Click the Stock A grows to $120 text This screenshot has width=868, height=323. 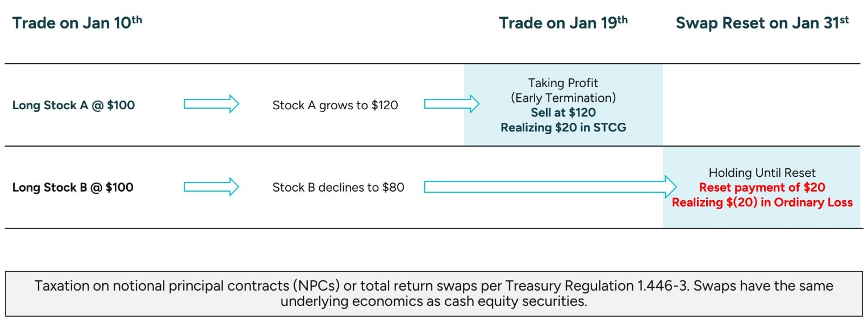click(x=335, y=105)
